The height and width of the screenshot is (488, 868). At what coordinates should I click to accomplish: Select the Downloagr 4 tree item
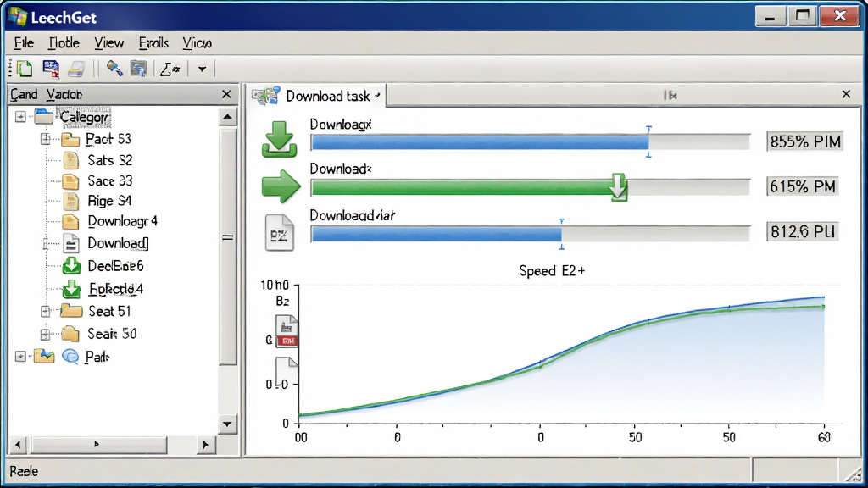tap(122, 221)
